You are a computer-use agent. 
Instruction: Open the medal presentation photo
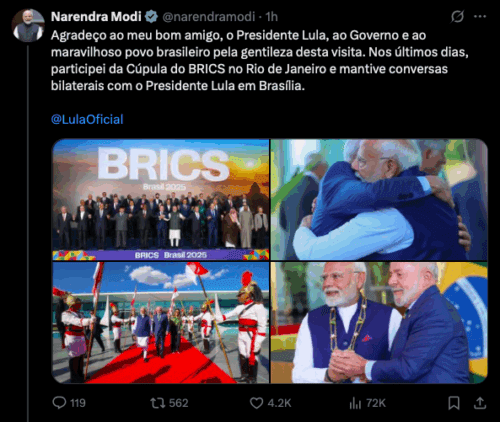click(x=379, y=322)
